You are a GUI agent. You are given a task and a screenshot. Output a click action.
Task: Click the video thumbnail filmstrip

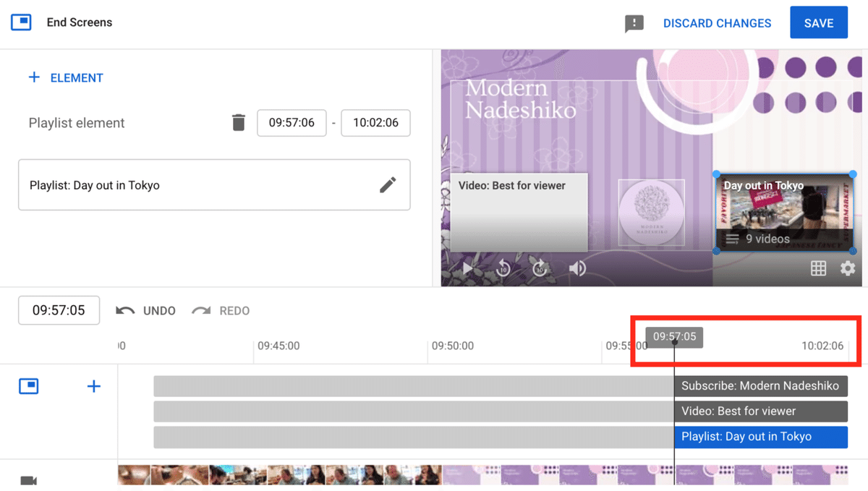(482, 475)
